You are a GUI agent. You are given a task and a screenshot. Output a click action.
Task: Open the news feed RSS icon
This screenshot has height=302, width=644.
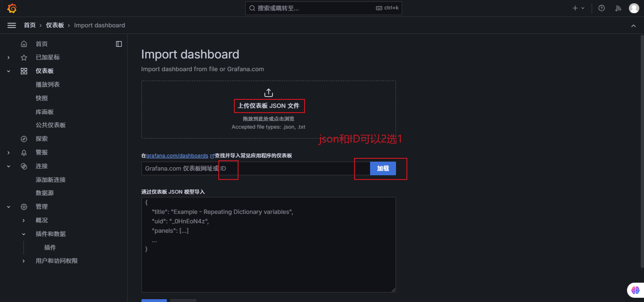pyautogui.click(x=618, y=8)
